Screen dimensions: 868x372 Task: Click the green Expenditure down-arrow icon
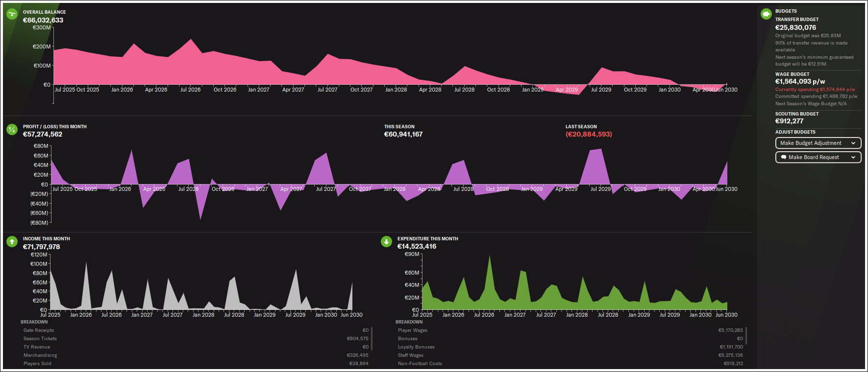[x=386, y=241]
